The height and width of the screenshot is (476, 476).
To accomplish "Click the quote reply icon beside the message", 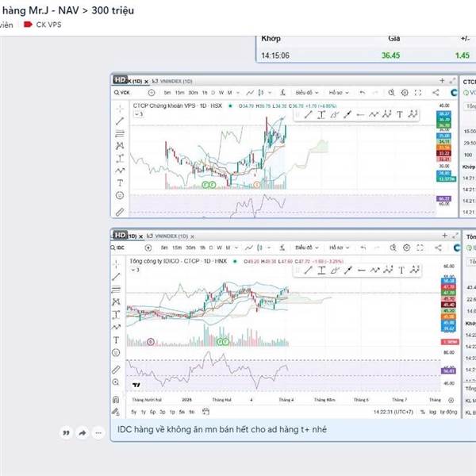I will tap(66, 432).
